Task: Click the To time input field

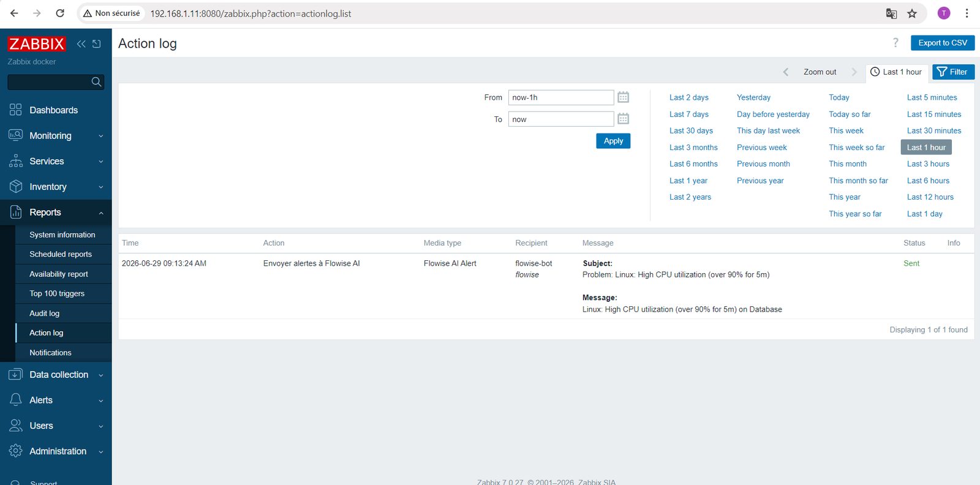Action: click(x=561, y=119)
